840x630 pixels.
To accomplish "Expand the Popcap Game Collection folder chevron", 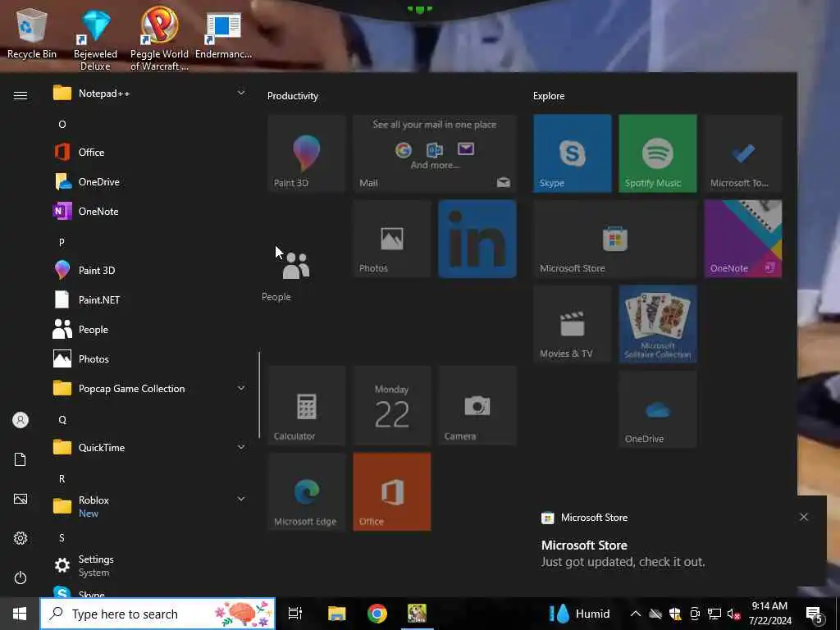I will click(241, 388).
